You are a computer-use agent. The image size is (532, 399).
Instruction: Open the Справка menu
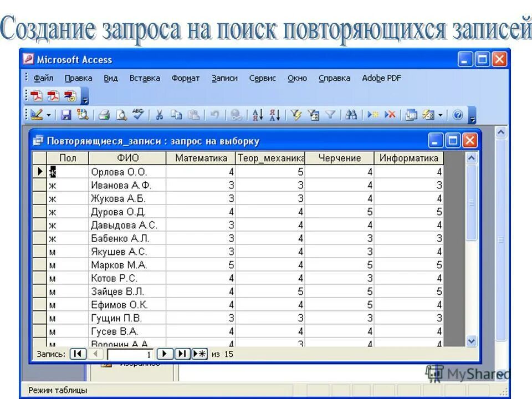(334, 78)
